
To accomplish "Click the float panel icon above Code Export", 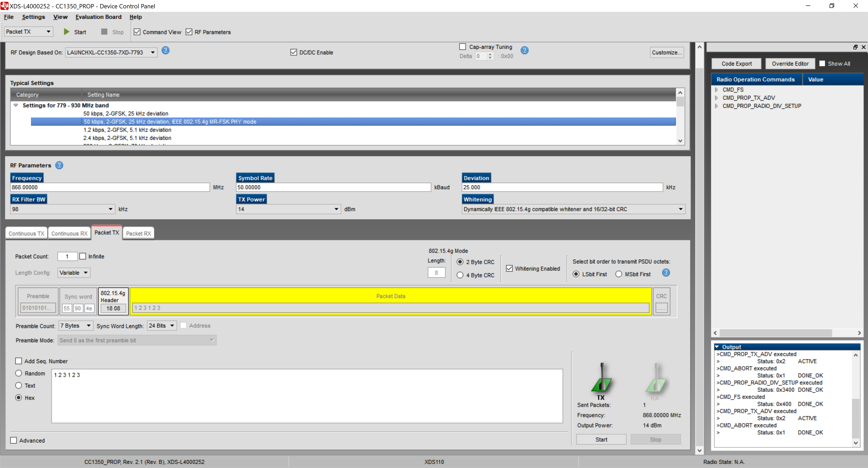I will point(855,47).
